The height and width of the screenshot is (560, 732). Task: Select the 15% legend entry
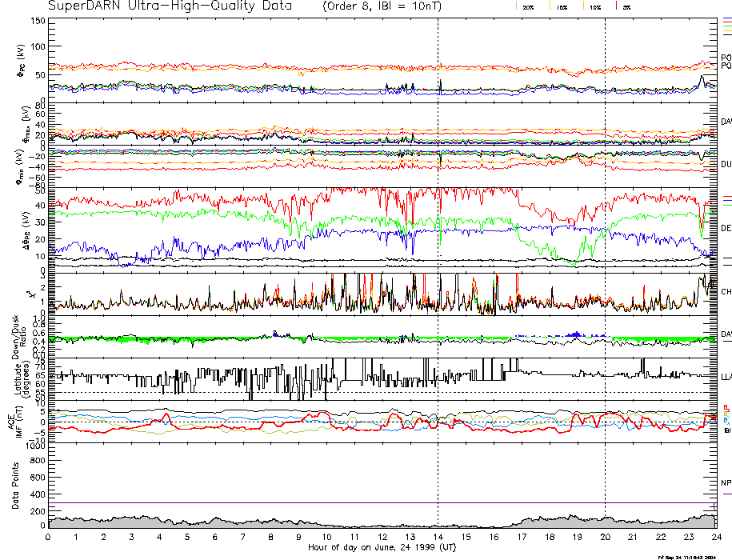[561, 6]
